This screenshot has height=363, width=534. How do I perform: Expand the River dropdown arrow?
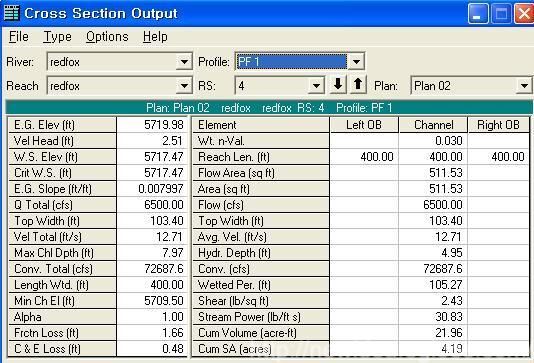184,62
